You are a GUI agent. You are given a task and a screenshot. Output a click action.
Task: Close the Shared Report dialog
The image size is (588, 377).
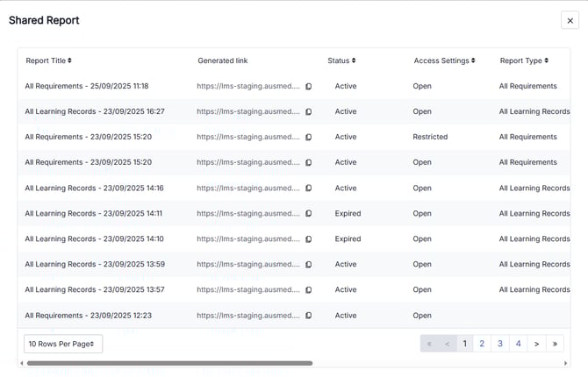pos(570,20)
